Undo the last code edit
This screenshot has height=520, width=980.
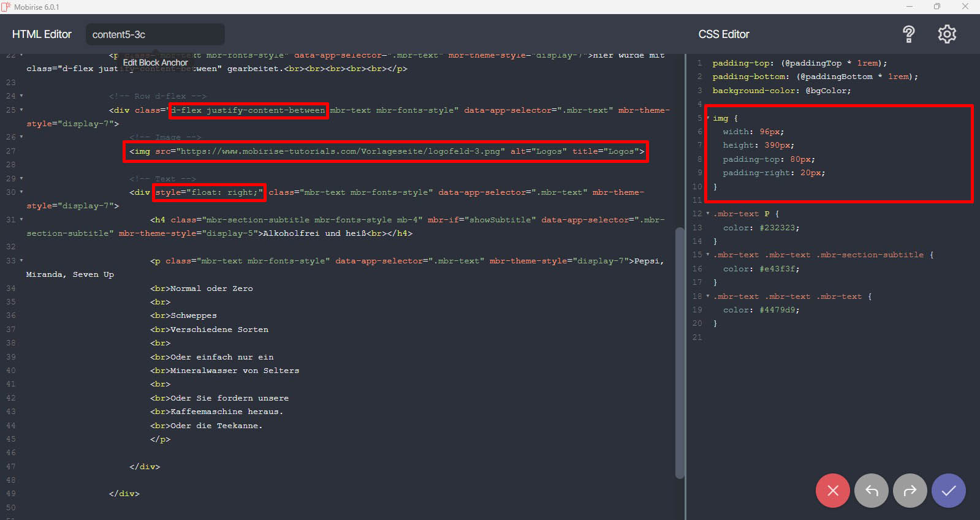click(x=871, y=491)
